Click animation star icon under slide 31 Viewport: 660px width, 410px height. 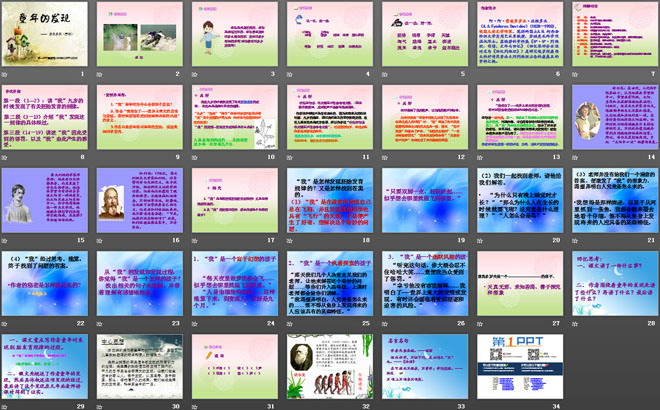click(195, 407)
